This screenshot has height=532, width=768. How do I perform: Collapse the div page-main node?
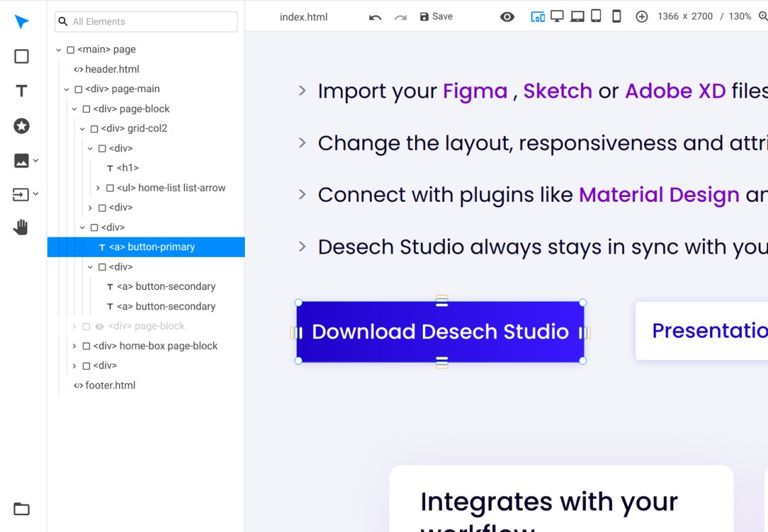[x=66, y=89]
